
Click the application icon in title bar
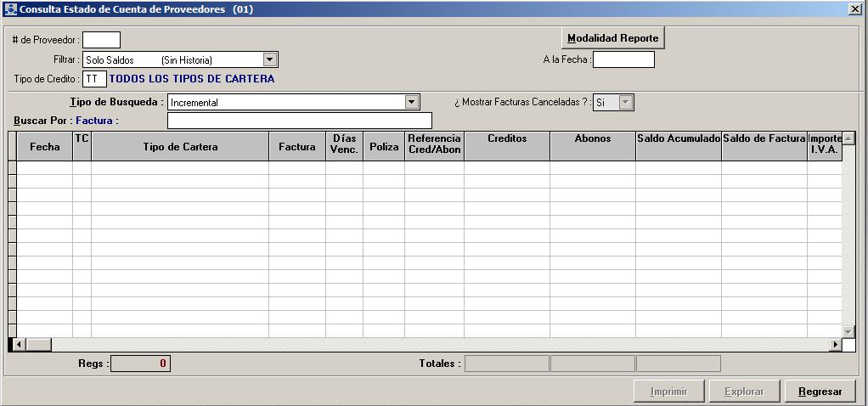coord(10,9)
